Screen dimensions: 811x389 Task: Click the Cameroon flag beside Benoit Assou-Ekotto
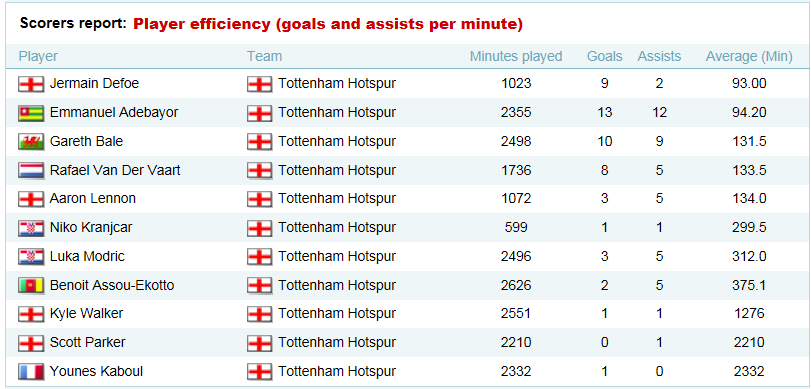tap(31, 286)
